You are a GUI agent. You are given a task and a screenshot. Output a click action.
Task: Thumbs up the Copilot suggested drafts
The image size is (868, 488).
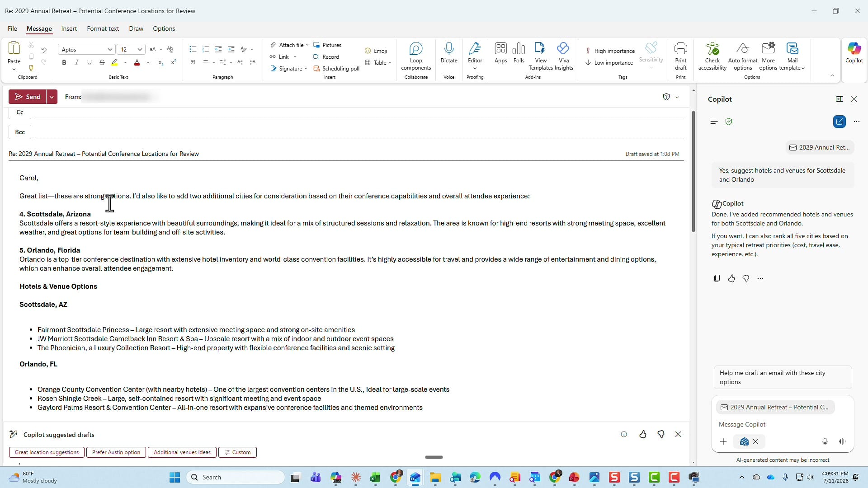tap(643, 434)
